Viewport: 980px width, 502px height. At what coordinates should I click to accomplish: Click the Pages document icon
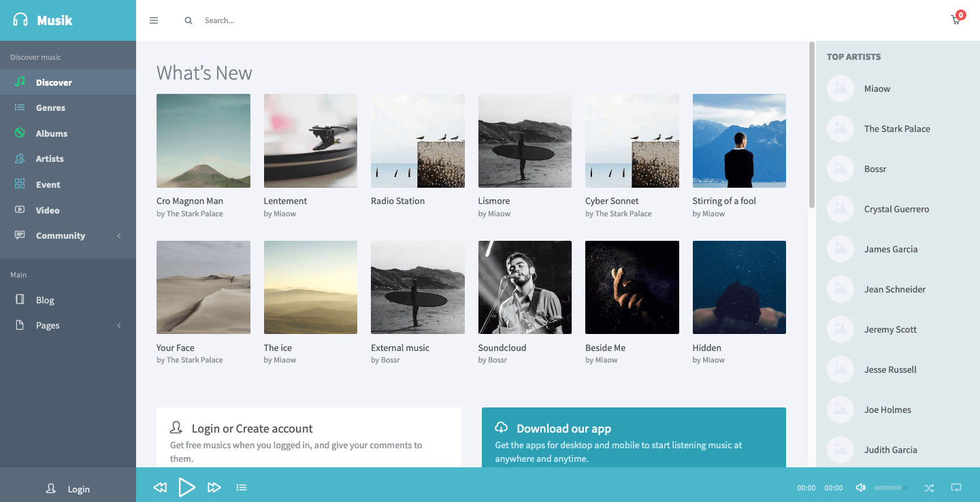pos(20,325)
